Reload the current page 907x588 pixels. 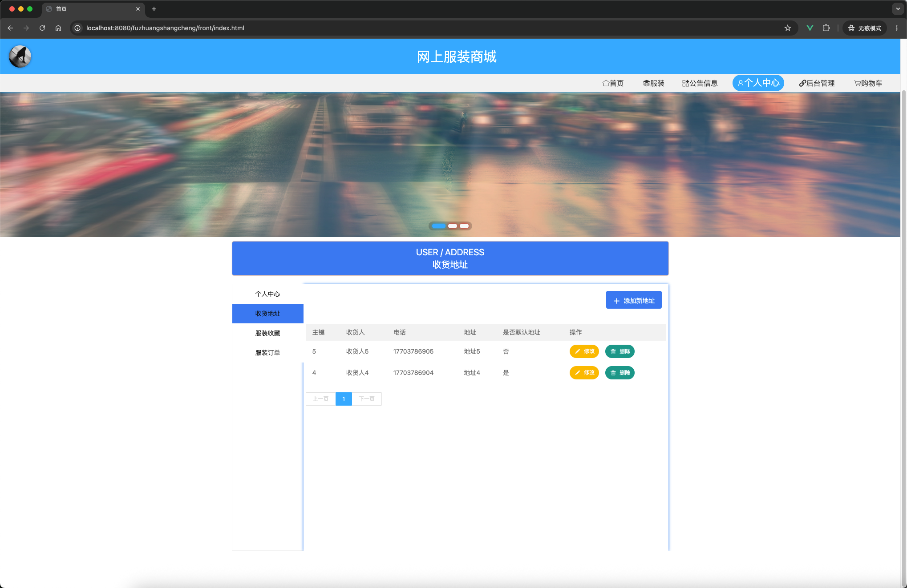click(x=42, y=28)
